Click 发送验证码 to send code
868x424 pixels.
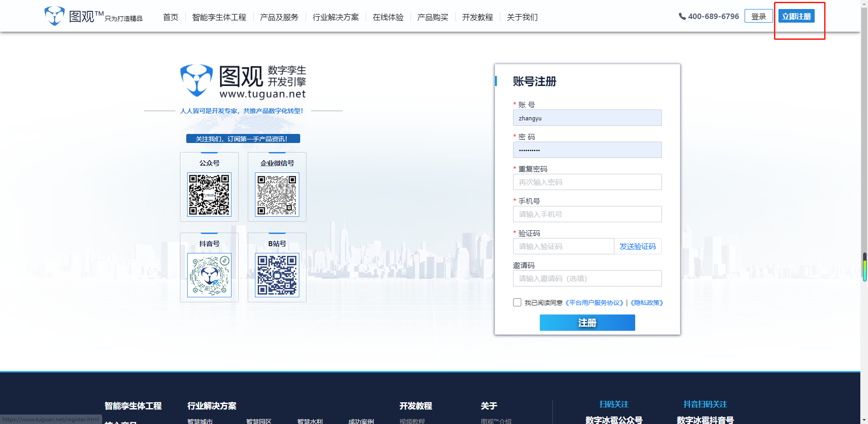coord(638,246)
